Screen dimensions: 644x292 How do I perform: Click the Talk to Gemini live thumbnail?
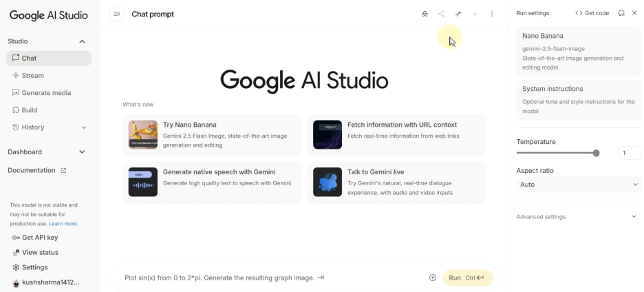(x=328, y=182)
